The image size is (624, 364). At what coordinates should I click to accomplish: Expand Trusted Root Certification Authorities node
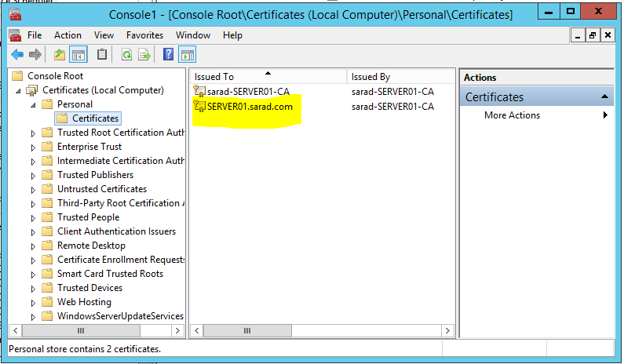click(x=34, y=133)
